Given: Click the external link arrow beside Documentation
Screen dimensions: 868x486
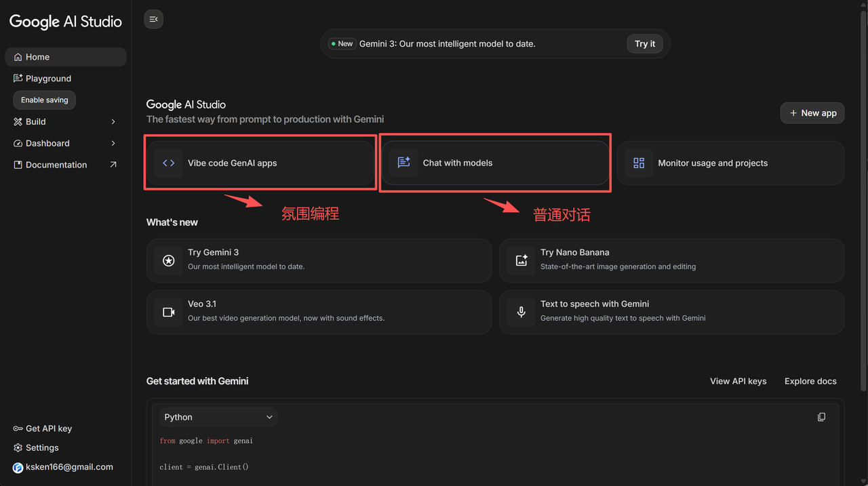Looking at the screenshot, I should [113, 165].
